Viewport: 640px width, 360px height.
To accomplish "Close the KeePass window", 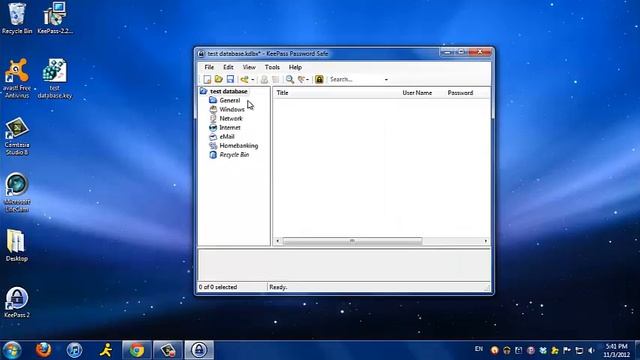I will tap(480, 52).
